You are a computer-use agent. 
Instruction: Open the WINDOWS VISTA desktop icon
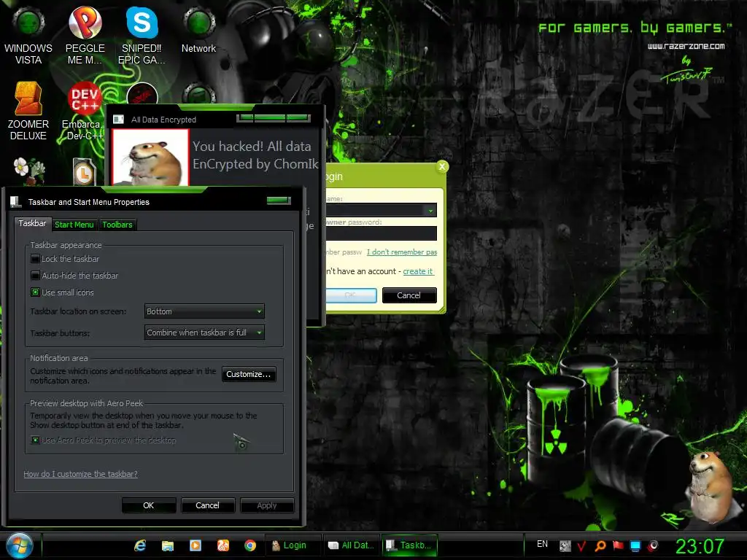pos(28,35)
